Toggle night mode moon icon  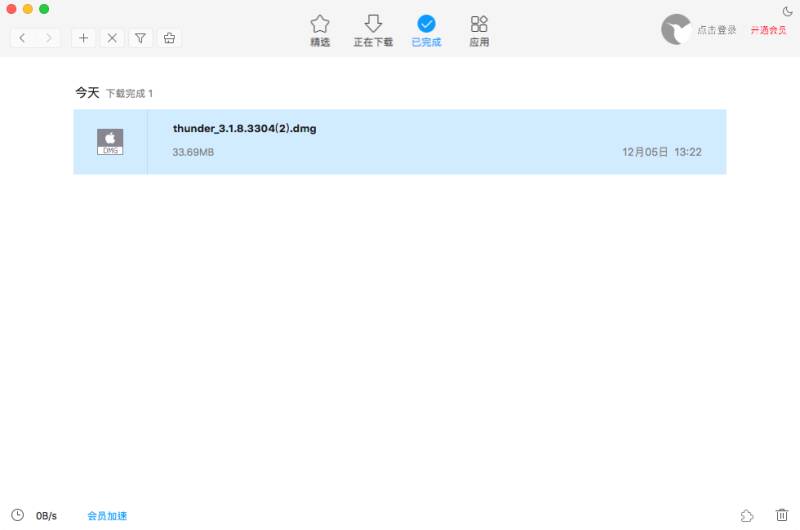click(x=787, y=11)
